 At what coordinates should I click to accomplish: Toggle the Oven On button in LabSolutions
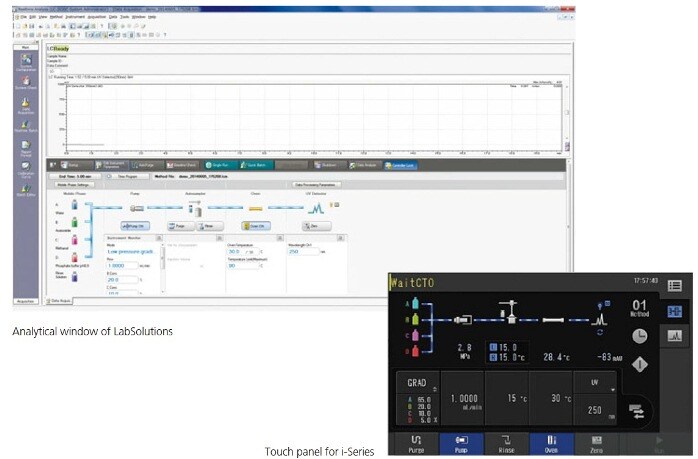[x=256, y=226]
